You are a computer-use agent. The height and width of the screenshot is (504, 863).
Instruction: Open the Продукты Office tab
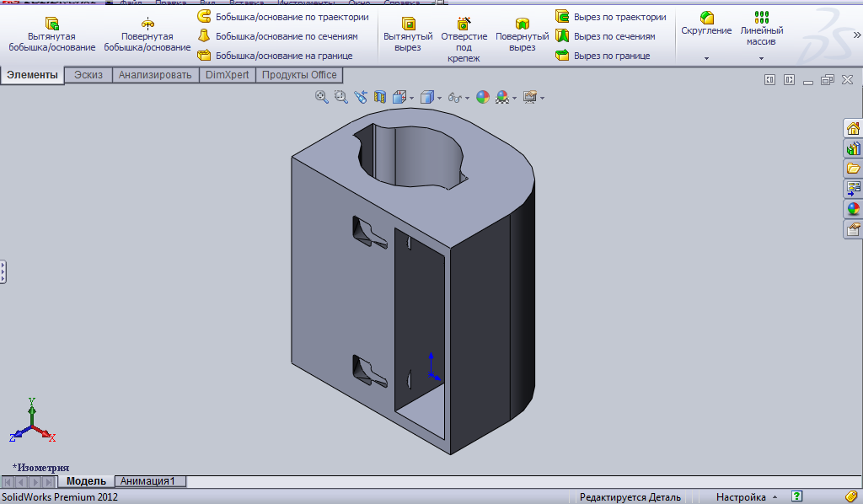pos(299,75)
